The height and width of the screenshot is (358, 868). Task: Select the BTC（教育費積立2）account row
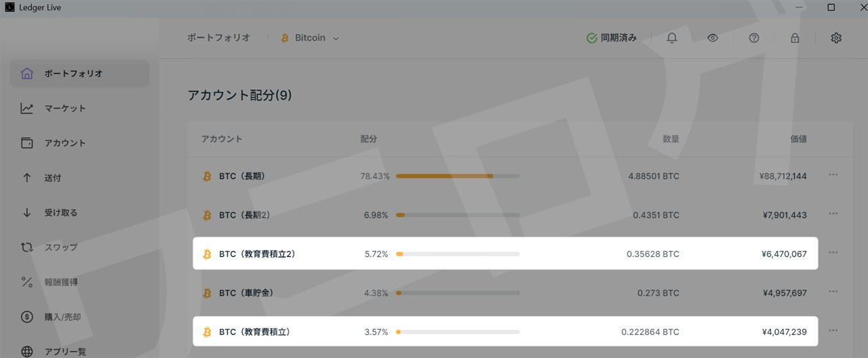point(505,254)
